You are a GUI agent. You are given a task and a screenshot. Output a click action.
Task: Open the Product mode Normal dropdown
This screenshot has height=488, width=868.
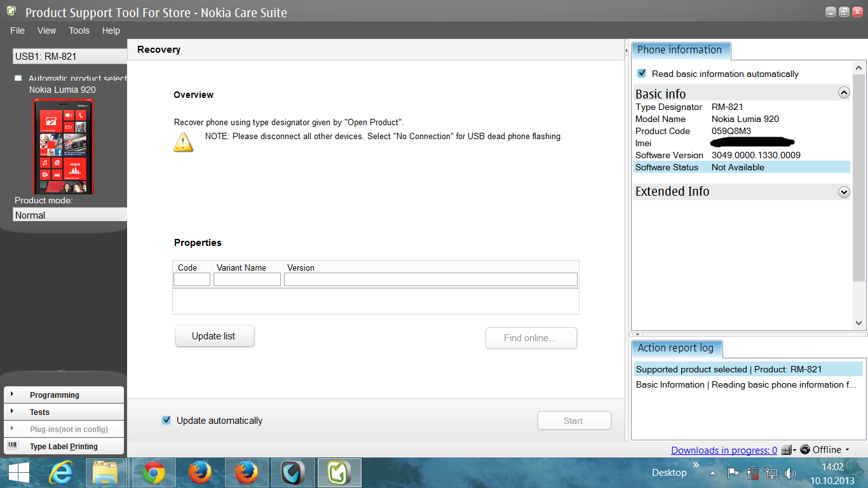[x=70, y=215]
